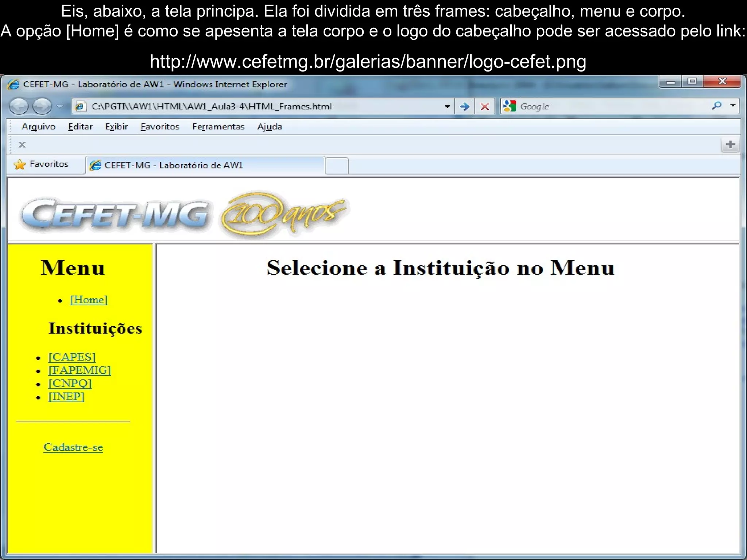Open a new blank tab
This screenshot has width=747, height=560.
pyautogui.click(x=336, y=166)
